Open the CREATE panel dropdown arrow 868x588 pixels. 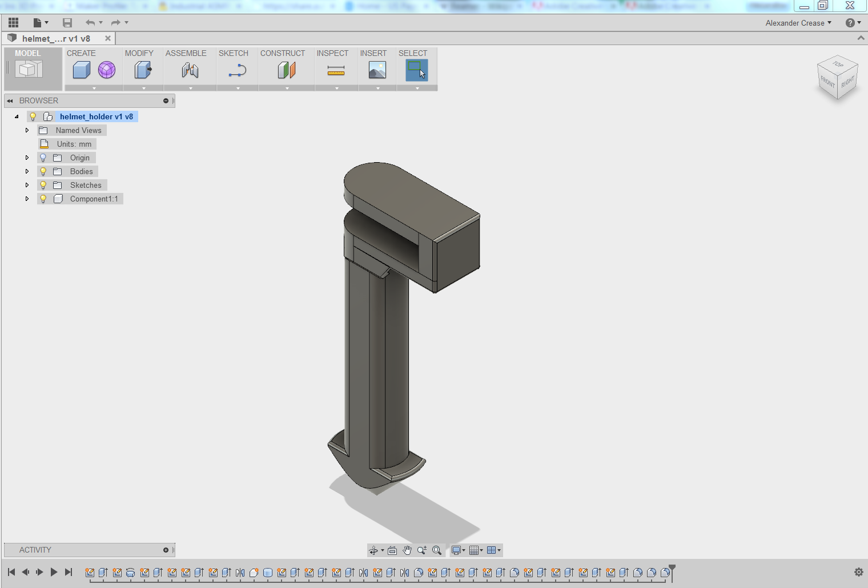point(93,89)
